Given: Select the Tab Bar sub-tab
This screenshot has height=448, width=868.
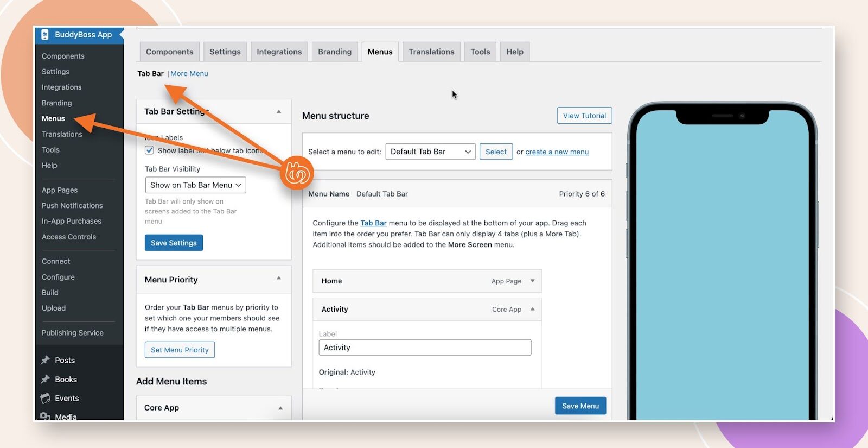Looking at the screenshot, I should (150, 74).
